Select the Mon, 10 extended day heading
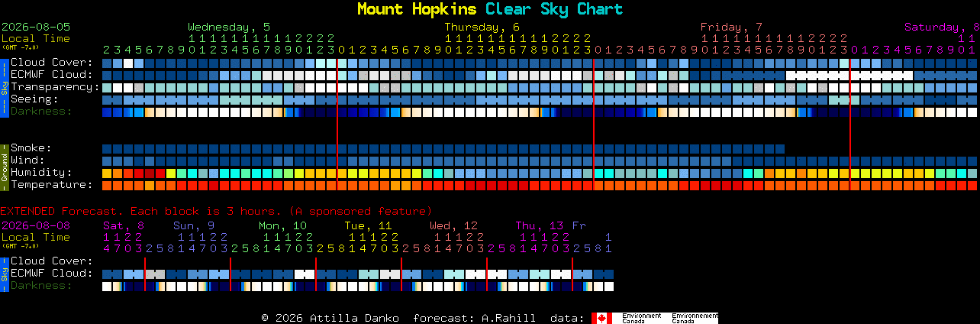The width and height of the screenshot is (980, 324). [282, 225]
